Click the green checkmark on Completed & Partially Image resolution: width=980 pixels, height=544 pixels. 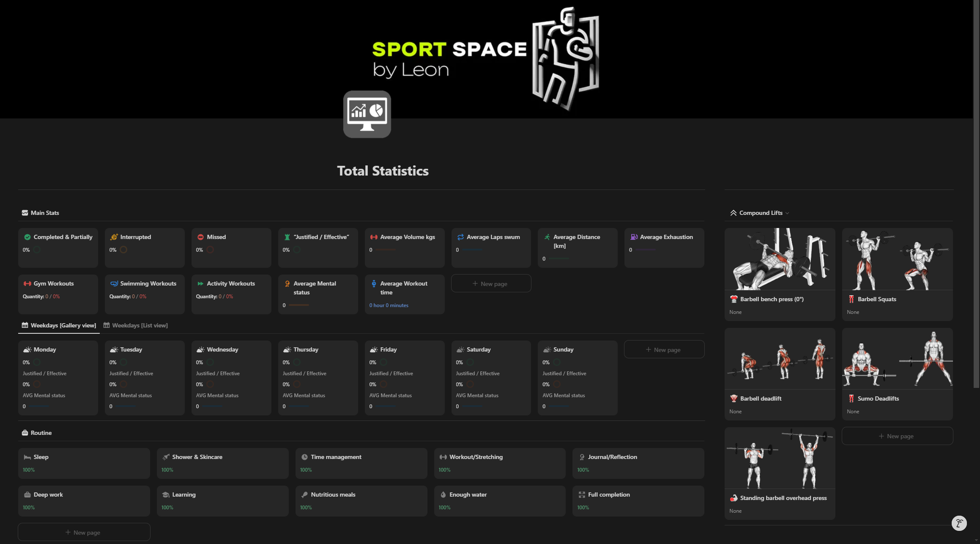coord(27,237)
